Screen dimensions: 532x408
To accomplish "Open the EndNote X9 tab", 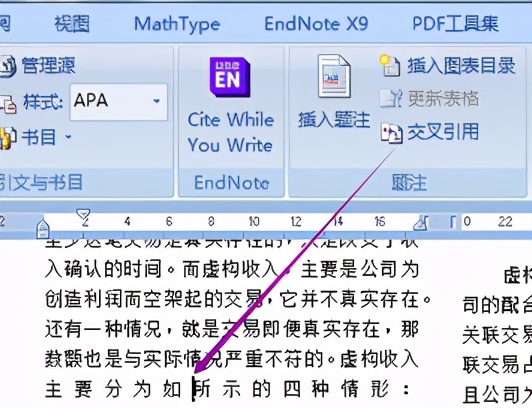I will coord(316,24).
